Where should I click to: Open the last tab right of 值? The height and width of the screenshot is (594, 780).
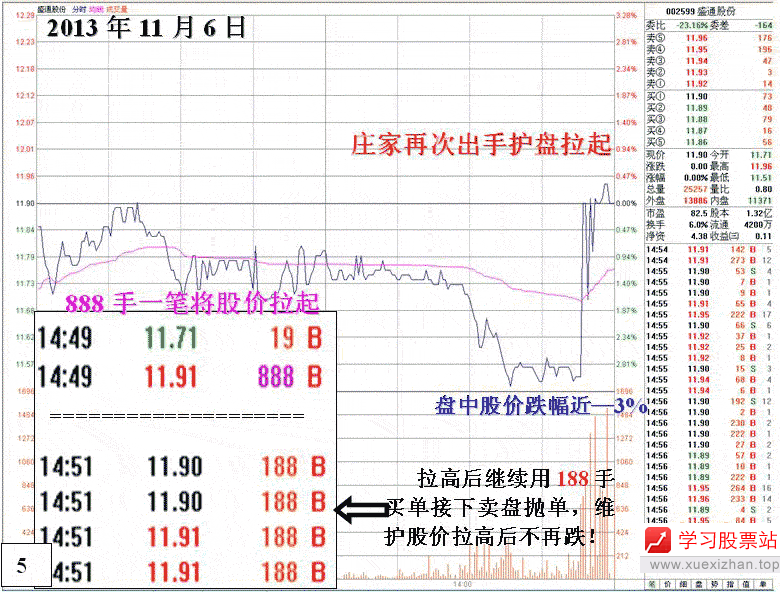(x=762, y=584)
